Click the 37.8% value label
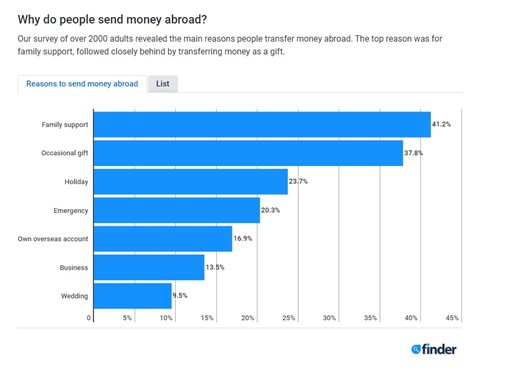This screenshot has height=380, width=510. click(x=414, y=153)
